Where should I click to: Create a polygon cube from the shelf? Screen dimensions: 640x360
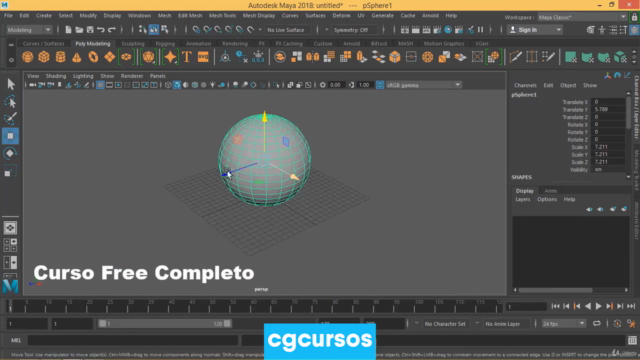[x=44, y=57]
